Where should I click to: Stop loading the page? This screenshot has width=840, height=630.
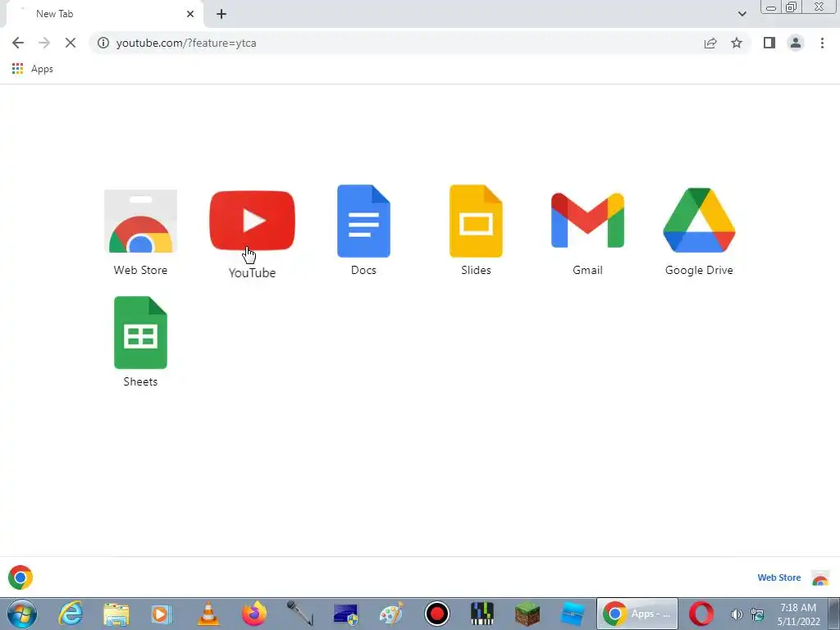point(71,43)
